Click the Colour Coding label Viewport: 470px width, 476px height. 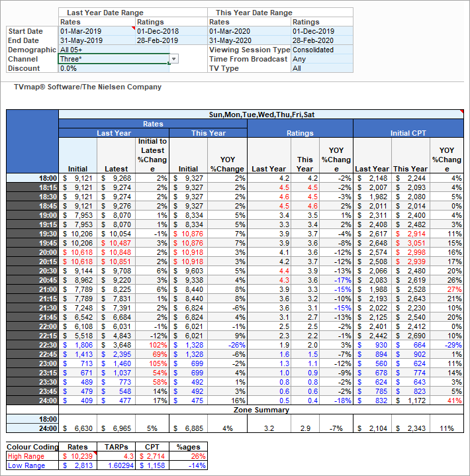[32, 447]
